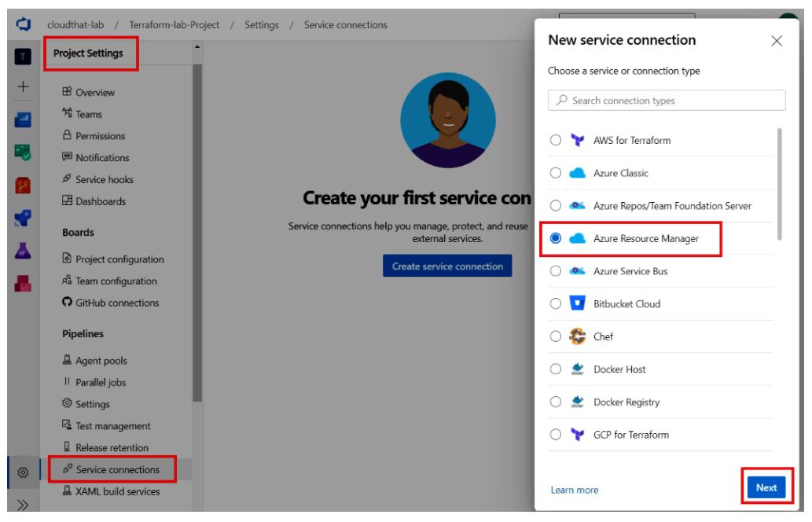812x522 pixels.
Task: Open the Terraform project tile icon
Action: [23, 57]
